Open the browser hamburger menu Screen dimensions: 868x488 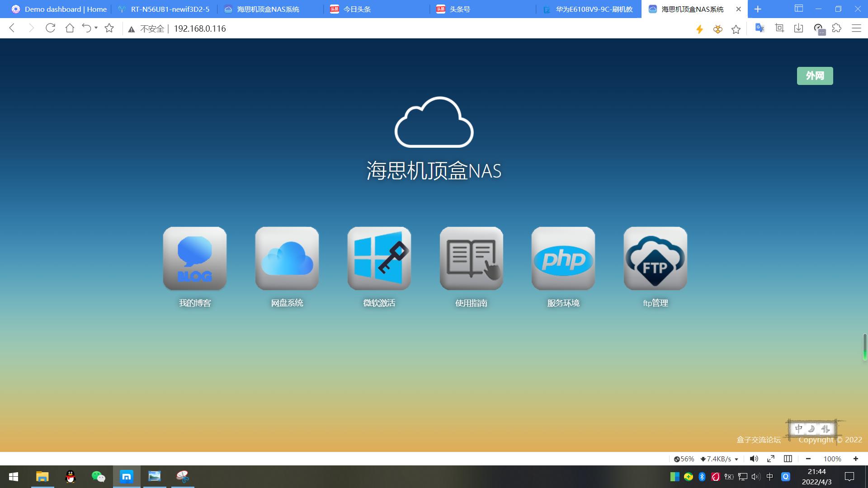click(x=856, y=28)
